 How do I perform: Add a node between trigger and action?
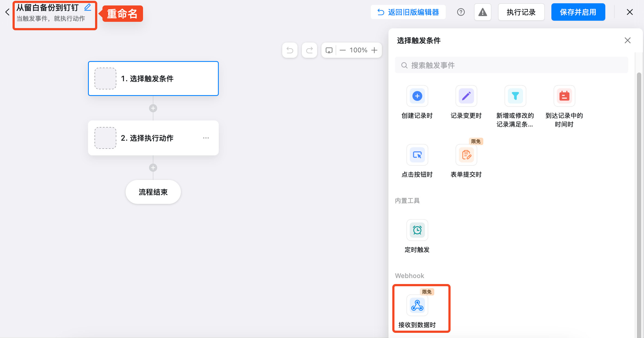pyautogui.click(x=153, y=108)
